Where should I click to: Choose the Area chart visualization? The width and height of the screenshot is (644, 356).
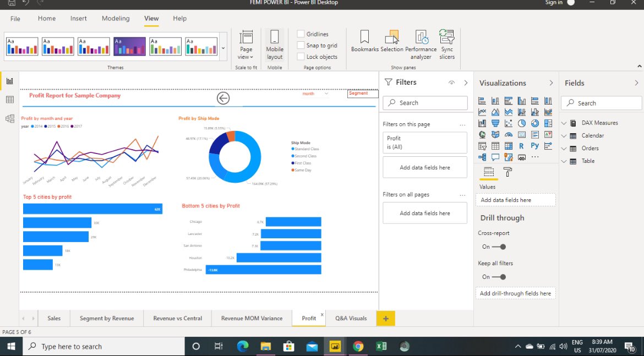pyautogui.click(x=495, y=112)
